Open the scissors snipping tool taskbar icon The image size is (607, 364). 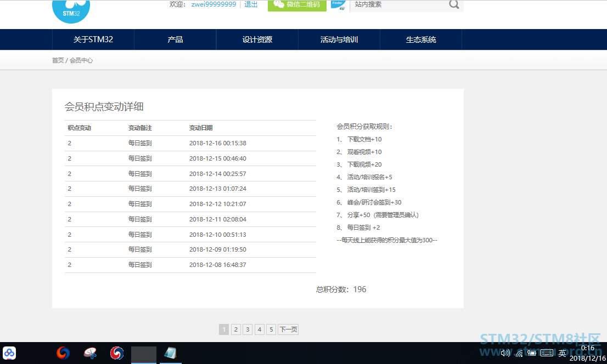(90, 353)
